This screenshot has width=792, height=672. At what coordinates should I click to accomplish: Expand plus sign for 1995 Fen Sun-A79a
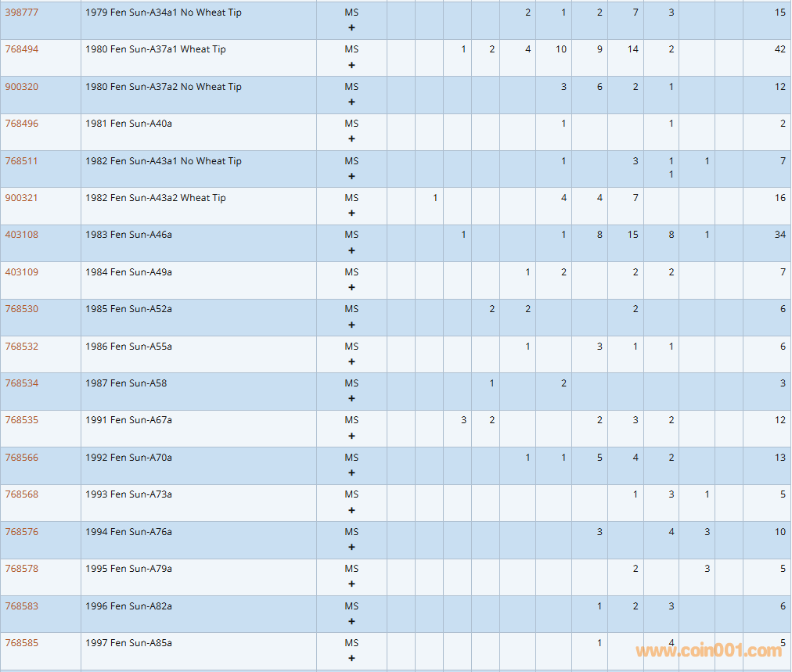click(x=351, y=584)
